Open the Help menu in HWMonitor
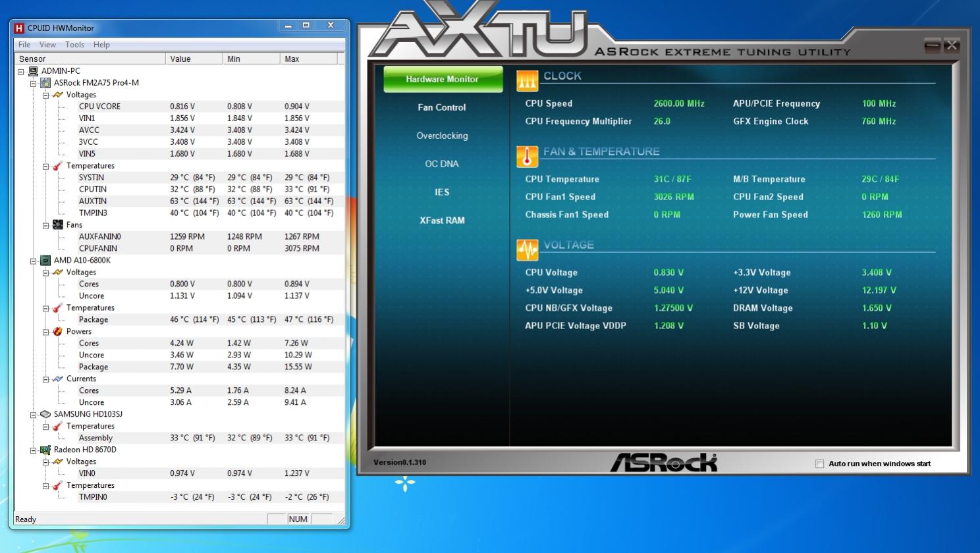The height and width of the screenshot is (553, 980). click(x=101, y=45)
